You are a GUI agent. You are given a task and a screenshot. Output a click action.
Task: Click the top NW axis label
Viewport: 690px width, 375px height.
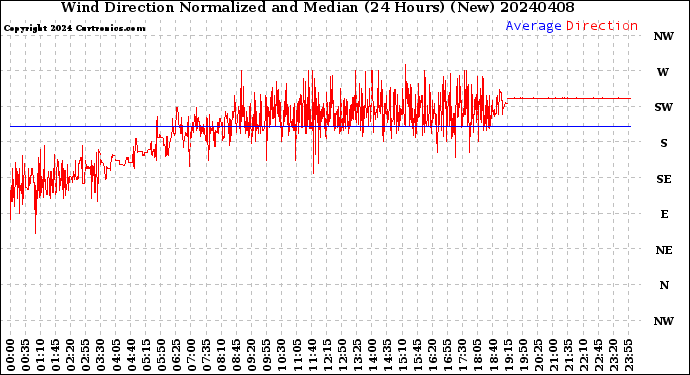[x=663, y=37]
